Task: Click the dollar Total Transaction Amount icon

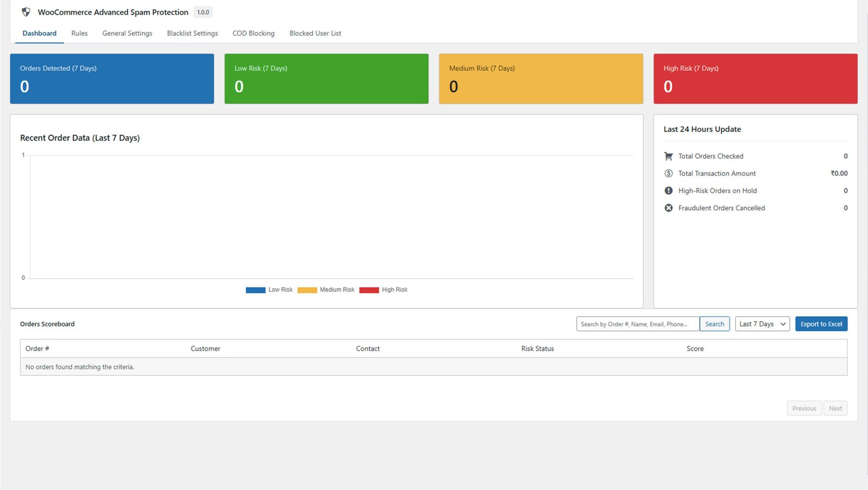Action: [668, 174]
